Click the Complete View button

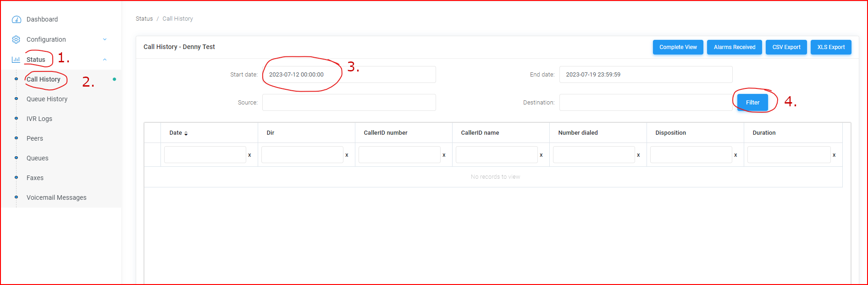click(x=678, y=47)
